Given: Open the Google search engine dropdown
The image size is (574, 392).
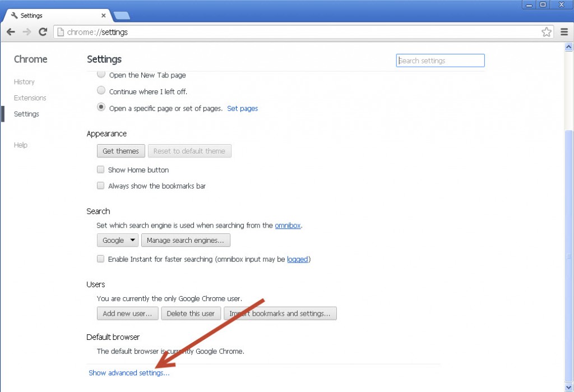Looking at the screenshot, I should click(x=117, y=240).
